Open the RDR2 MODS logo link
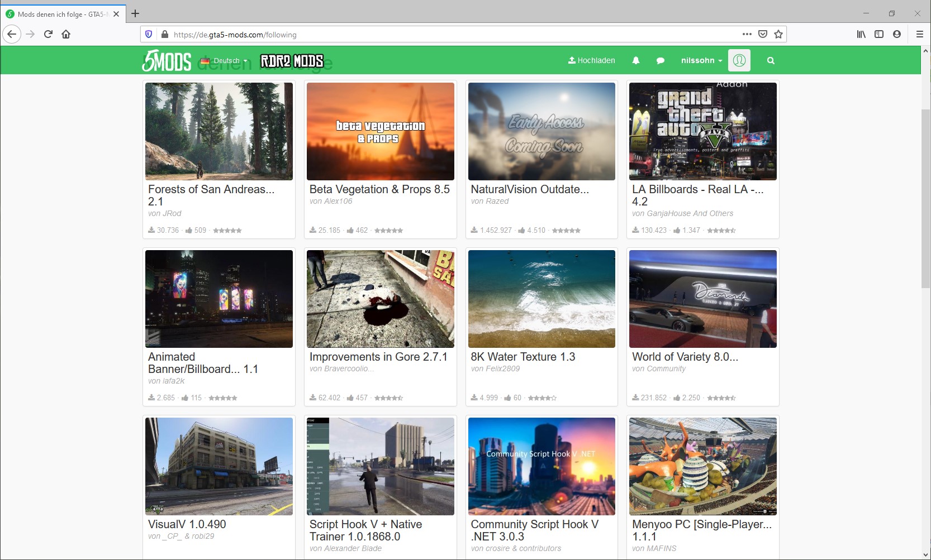 point(292,61)
